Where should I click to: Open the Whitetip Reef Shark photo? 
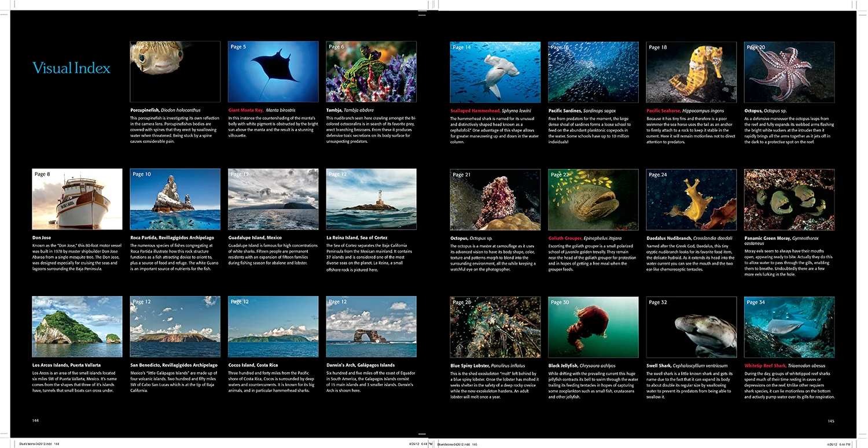point(789,327)
